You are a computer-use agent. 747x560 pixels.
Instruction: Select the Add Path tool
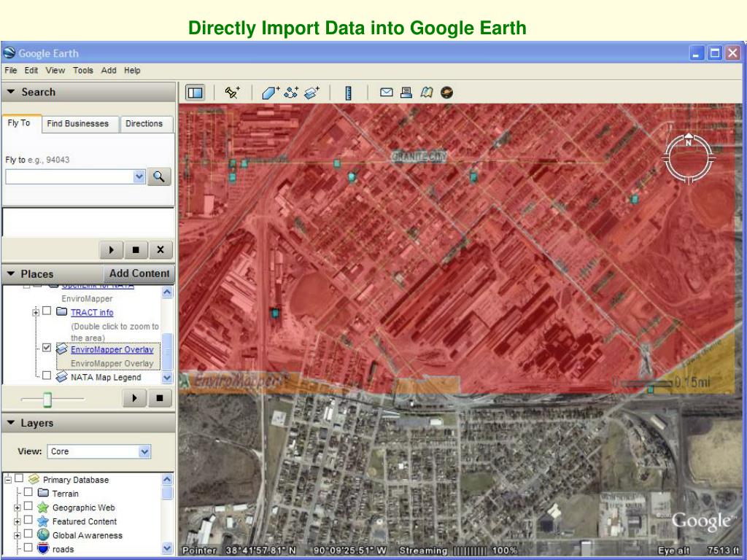291,93
